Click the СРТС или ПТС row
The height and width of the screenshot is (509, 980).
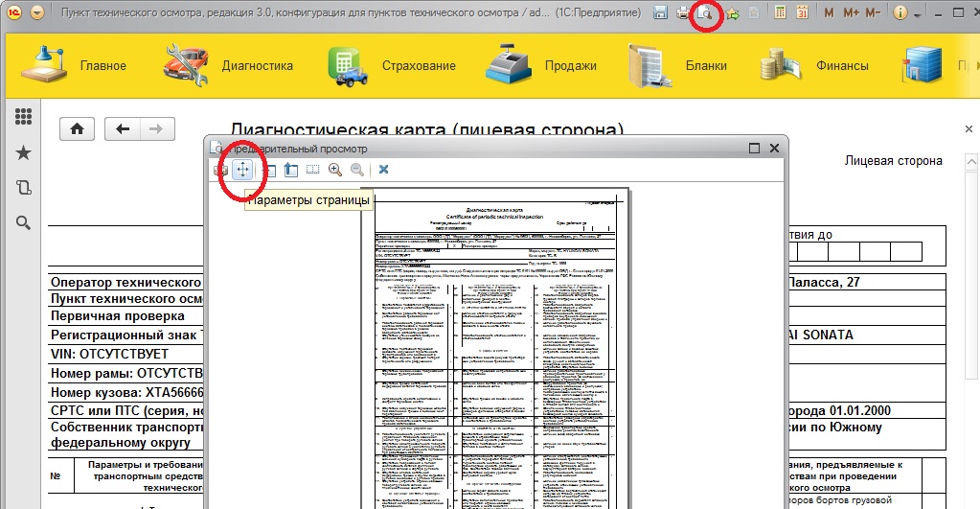(126, 411)
